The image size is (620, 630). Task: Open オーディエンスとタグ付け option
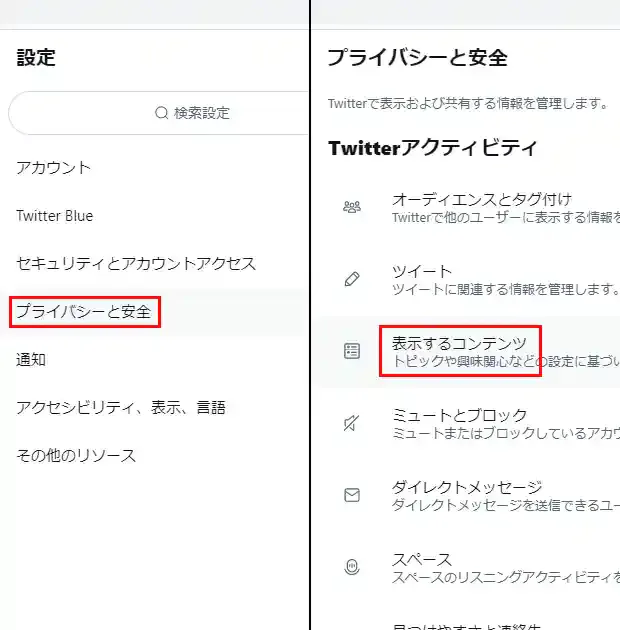coord(481,199)
